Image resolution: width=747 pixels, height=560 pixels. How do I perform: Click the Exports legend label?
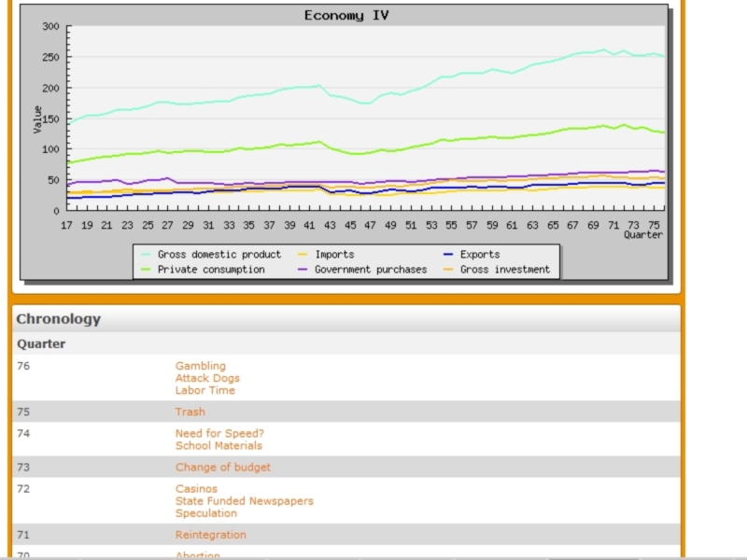tap(480, 254)
